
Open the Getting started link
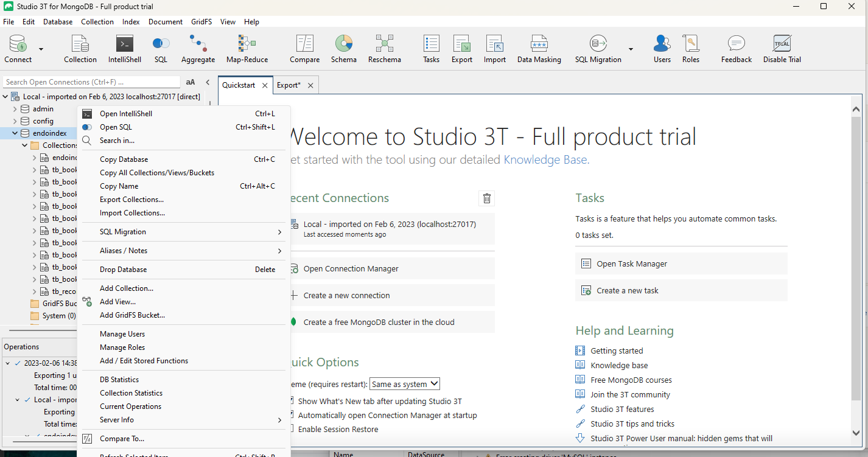617,351
